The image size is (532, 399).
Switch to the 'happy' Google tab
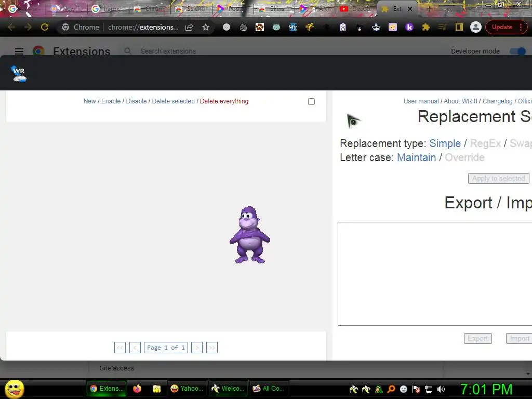click(x=107, y=9)
